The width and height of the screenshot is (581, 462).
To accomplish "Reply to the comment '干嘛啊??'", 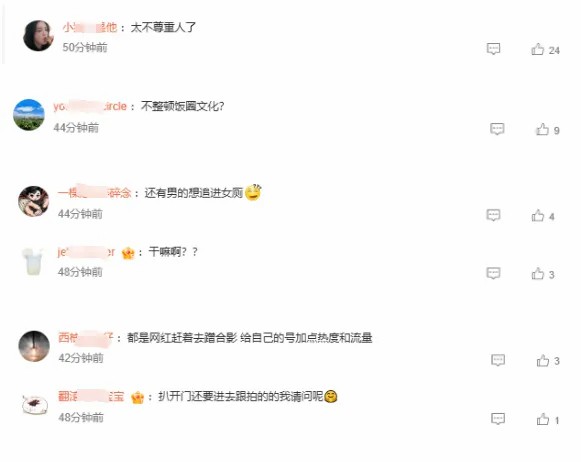I will pyautogui.click(x=493, y=273).
